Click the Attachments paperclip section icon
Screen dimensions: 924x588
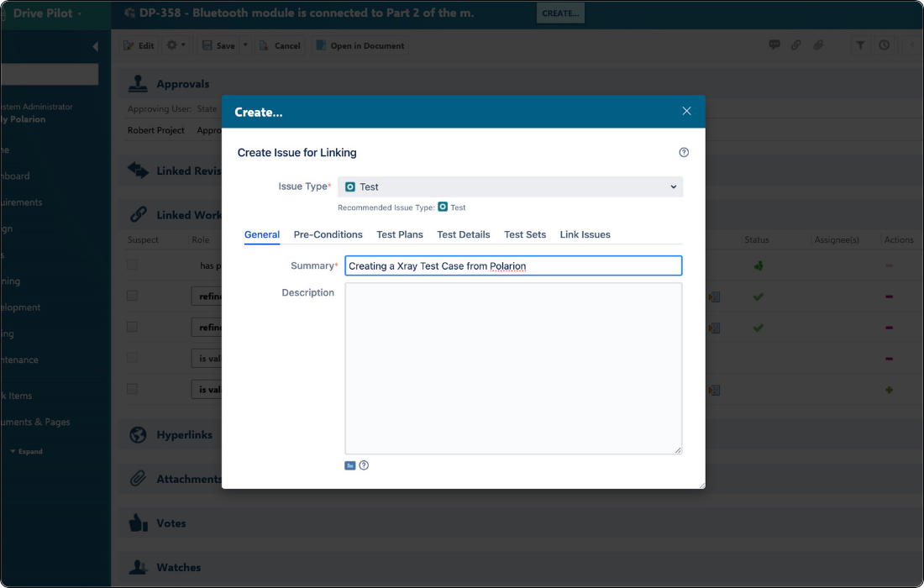[138, 479]
